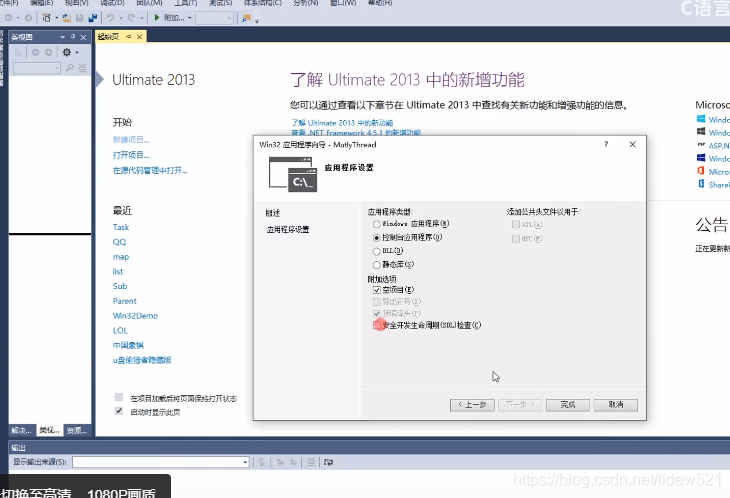This screenshot has width=730, height=498.
Task: Expand the New Project dropdown arrow
Action: [56, 18]
